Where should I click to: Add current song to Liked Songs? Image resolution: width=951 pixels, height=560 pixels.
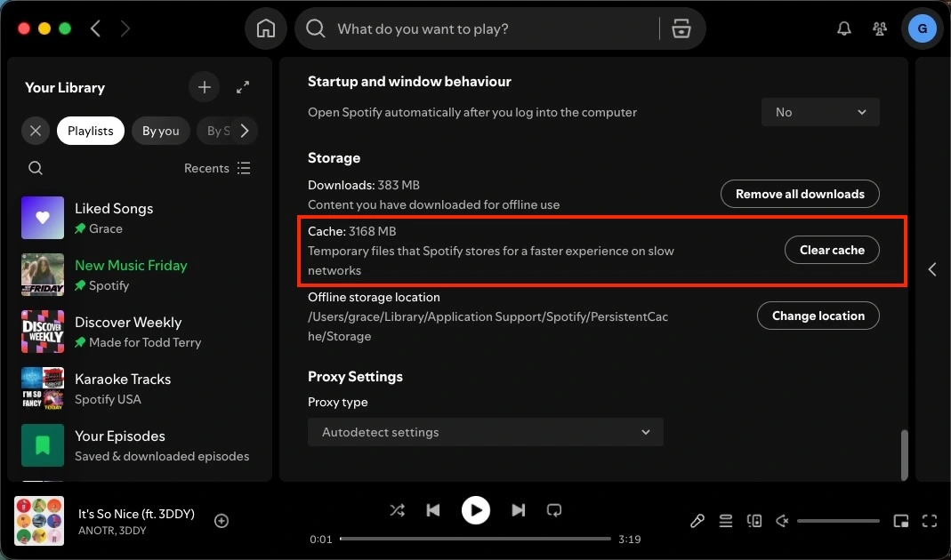coord(222,521)
